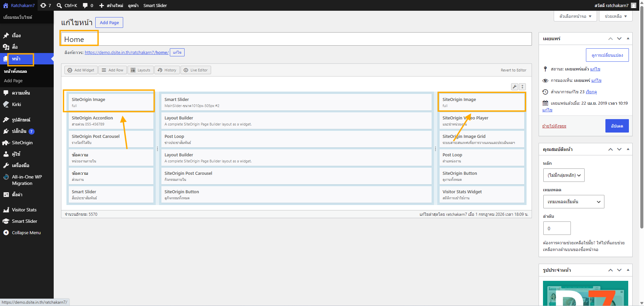Open the Posts pin icon in sidebar
Image resolution: width=644 pixels, height=306 pixels.
6,35
